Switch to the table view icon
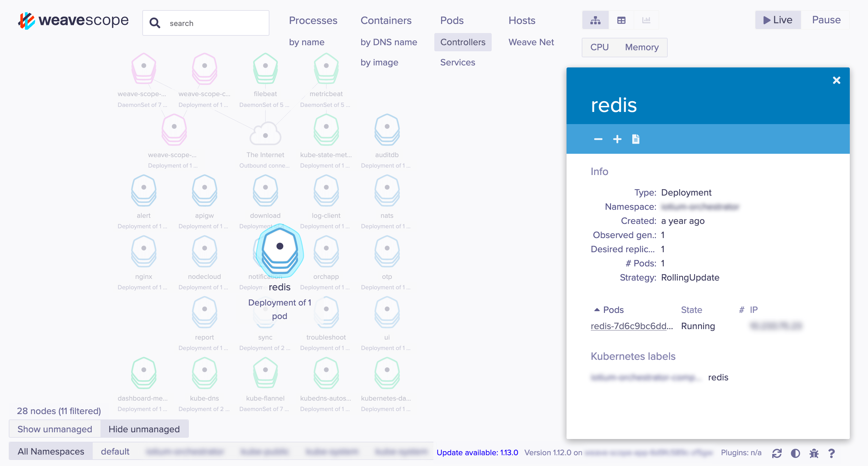Image resolution: width=868 pixels, height=466 pixels. click(621, 20)
